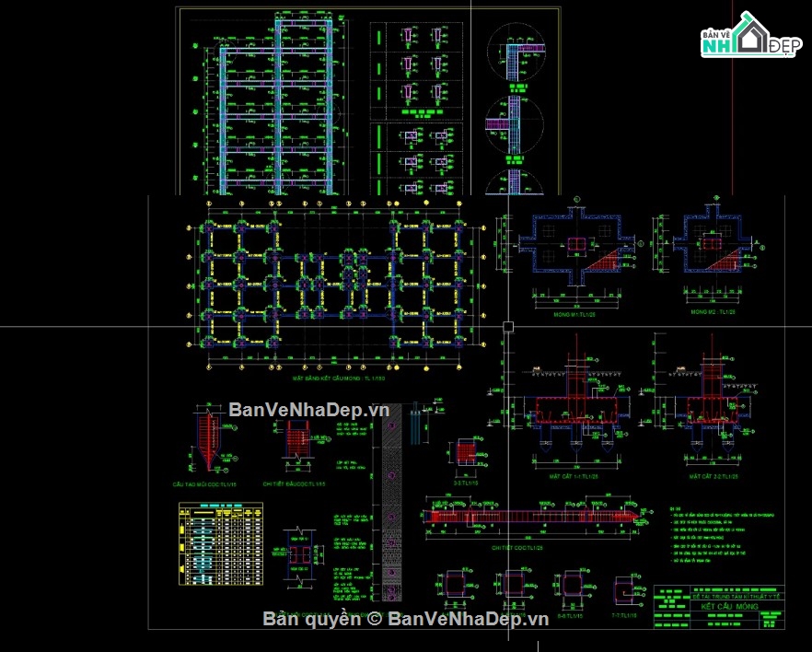Viewport: 812px width, 652px height.
Task: Click the 'MẶT CẮT 2-2.TL1/25' caption
Action: (713, 476)
